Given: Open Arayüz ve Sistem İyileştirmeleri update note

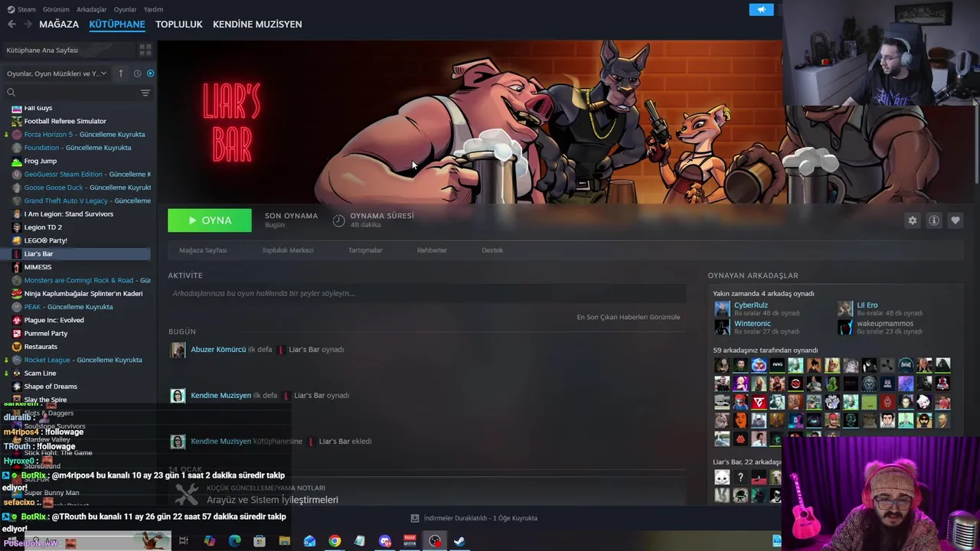Looking at the screenshot, I should (x=273, y=500).
